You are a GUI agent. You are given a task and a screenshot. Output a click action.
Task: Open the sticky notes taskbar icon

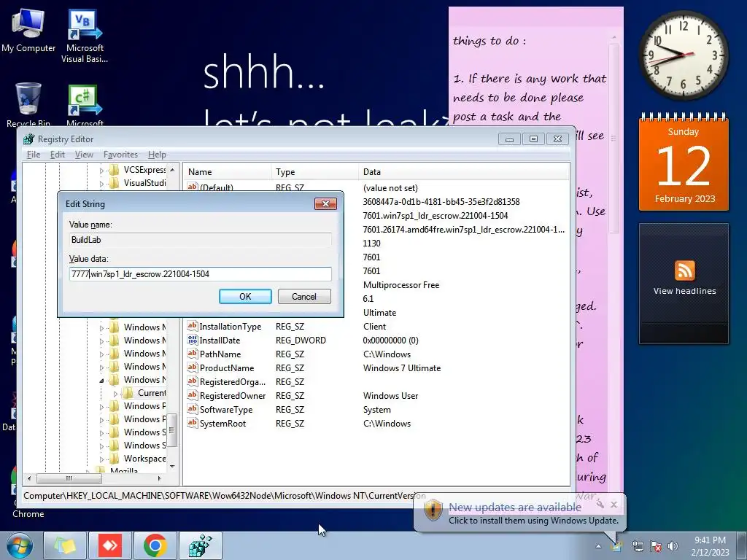65,545
